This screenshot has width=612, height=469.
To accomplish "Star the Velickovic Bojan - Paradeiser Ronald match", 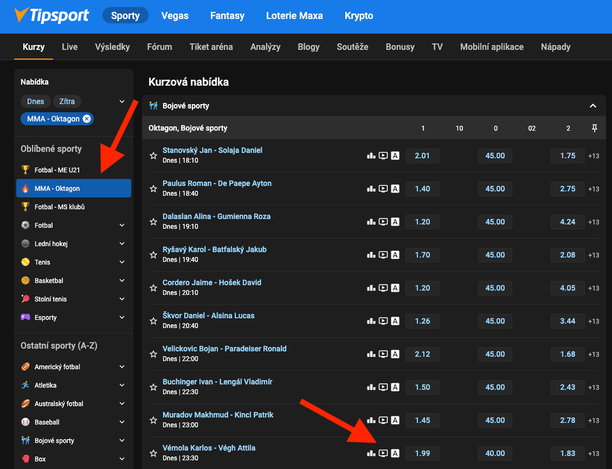I will 153,354.
